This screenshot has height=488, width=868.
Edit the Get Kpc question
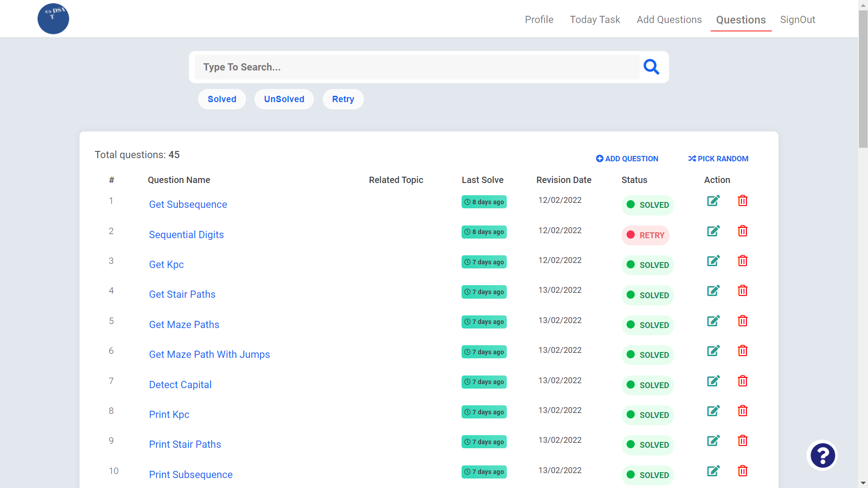(713, 261)
